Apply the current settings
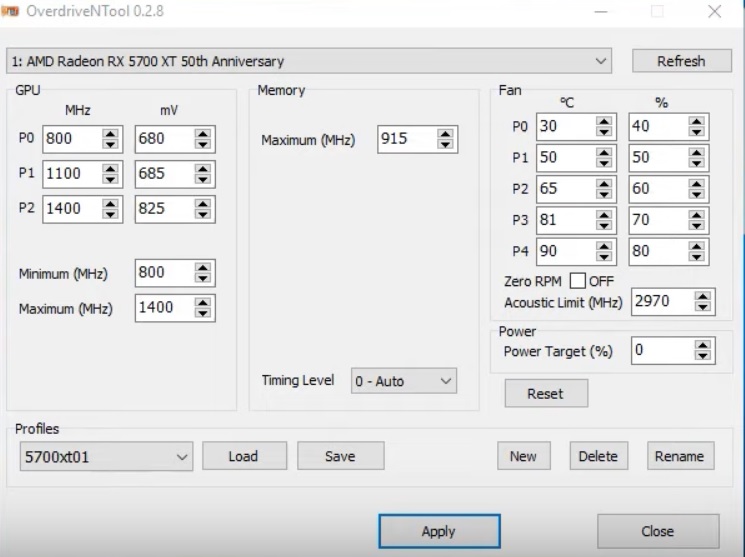This screenshot has height=557, width=745. [439, 531]
